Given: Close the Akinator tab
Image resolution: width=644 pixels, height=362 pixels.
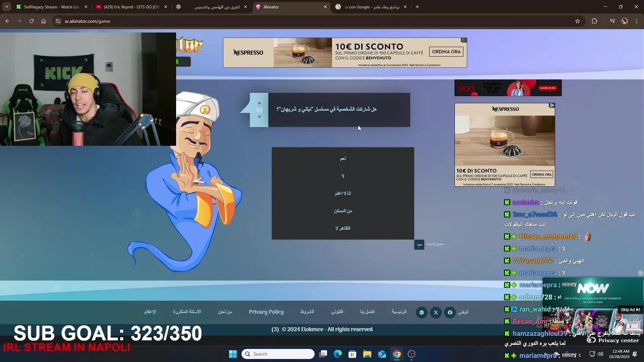Looking at the screenshot, I should (325, 7).
